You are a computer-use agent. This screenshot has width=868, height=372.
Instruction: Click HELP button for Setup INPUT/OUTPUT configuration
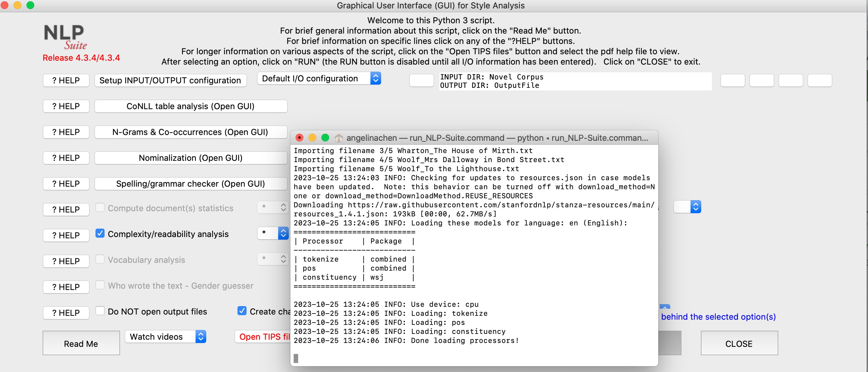click(66, 81)
